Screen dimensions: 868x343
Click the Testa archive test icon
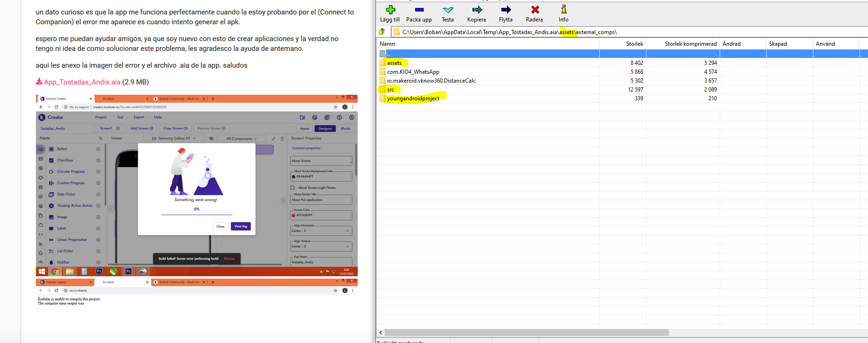point(448,10)
